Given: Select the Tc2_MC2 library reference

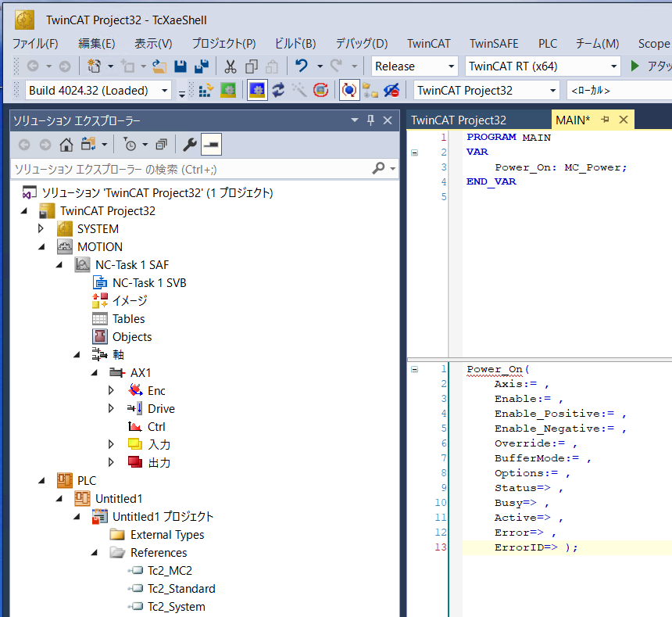Looking at the screenshot, I should point(170,571).
